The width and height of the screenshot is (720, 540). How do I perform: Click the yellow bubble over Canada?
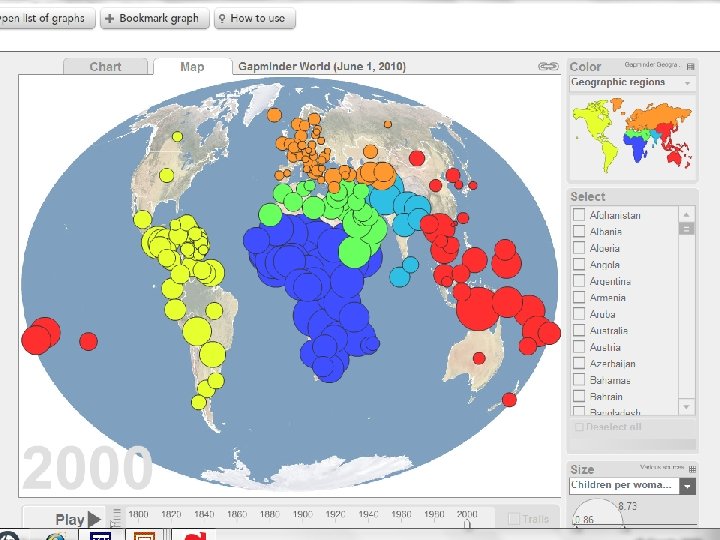click(177, 136)
